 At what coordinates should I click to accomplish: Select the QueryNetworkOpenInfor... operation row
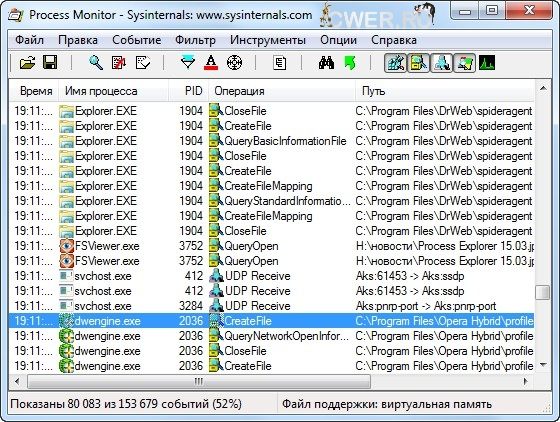pyautogui.click(x=271, y=336)
